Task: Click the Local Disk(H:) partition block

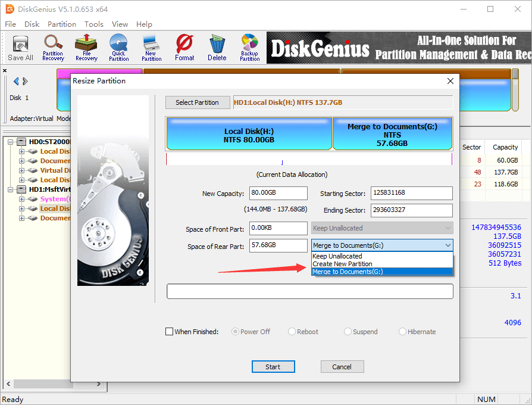Action: coord(249,134)
